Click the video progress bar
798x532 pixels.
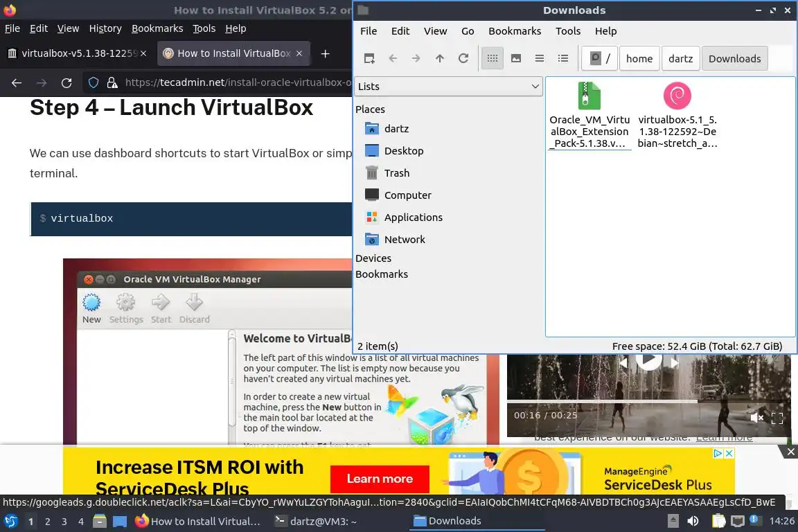tap(649, 402)
